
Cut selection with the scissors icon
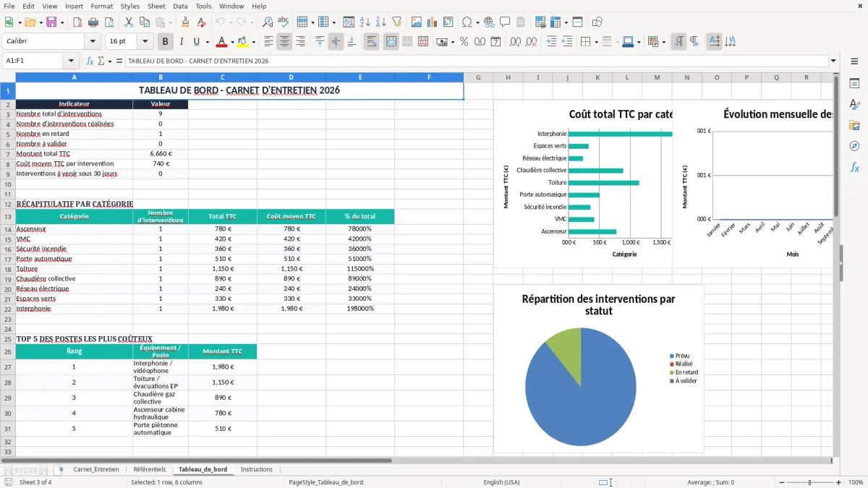(x=129, y=22)
